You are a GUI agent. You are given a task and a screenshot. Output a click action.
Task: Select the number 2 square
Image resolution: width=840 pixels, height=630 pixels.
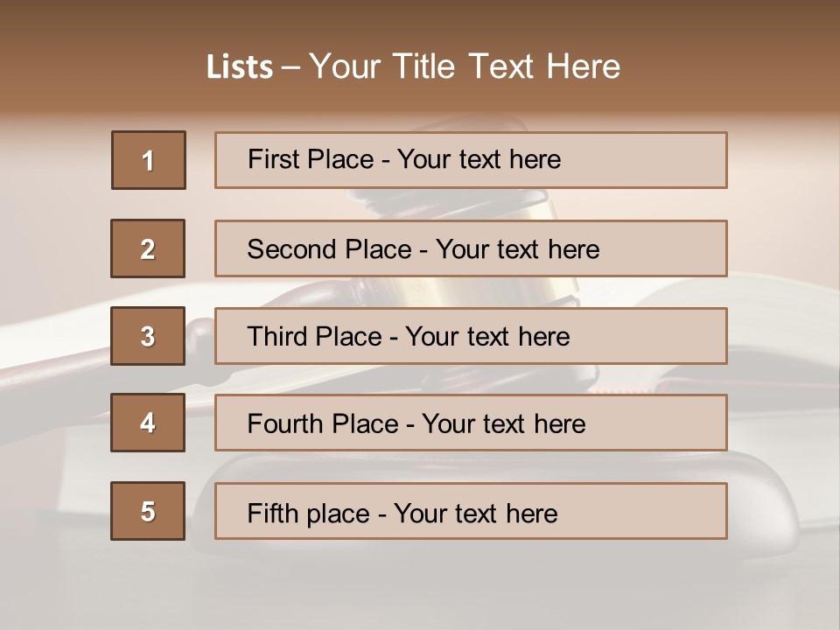click(148, 248)
